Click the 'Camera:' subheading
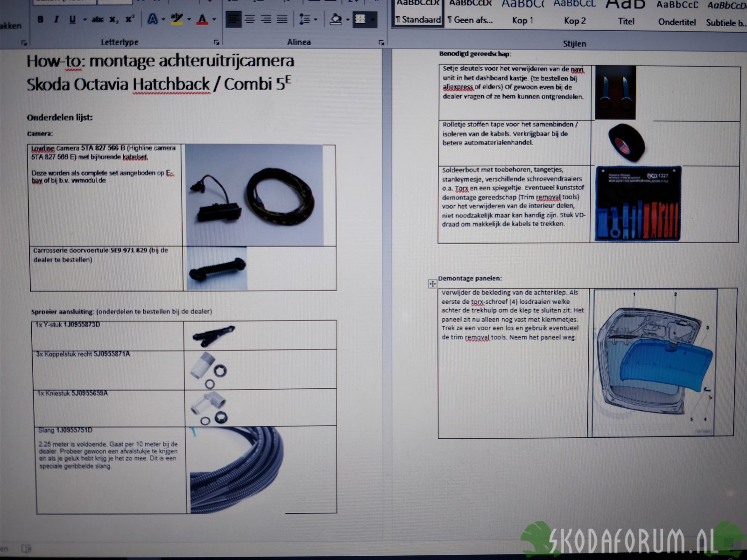Viewport: 747px width, 560px height. (x=40, y=134)
